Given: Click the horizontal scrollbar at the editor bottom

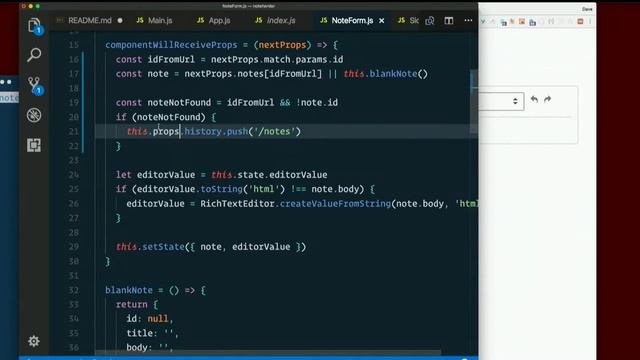Looking at the screenshot, I should (x=268, y=352).
